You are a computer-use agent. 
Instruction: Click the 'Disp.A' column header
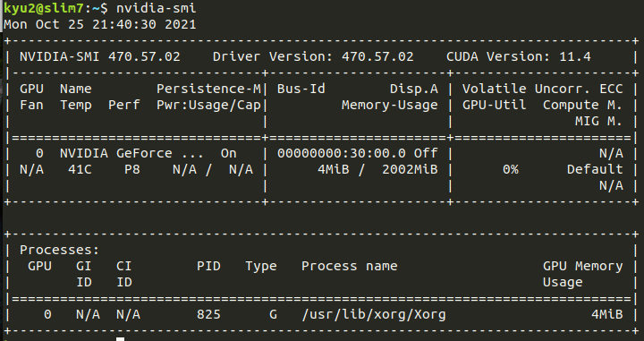click(x=414, y=89)
